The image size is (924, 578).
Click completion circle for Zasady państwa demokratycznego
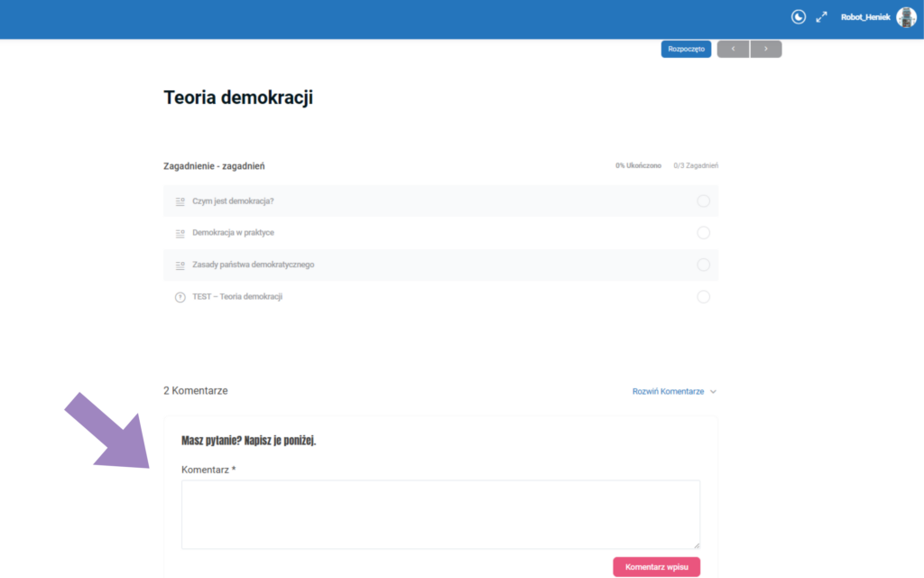pos(703,265)
